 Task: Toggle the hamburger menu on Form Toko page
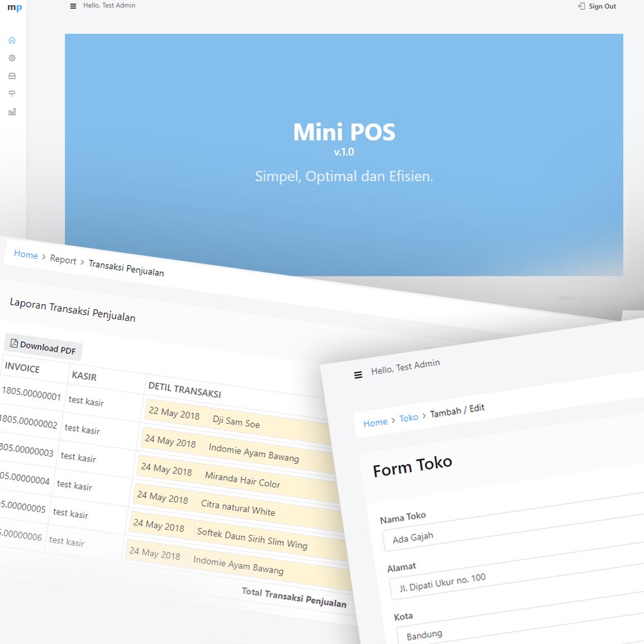tap(358, 375)
